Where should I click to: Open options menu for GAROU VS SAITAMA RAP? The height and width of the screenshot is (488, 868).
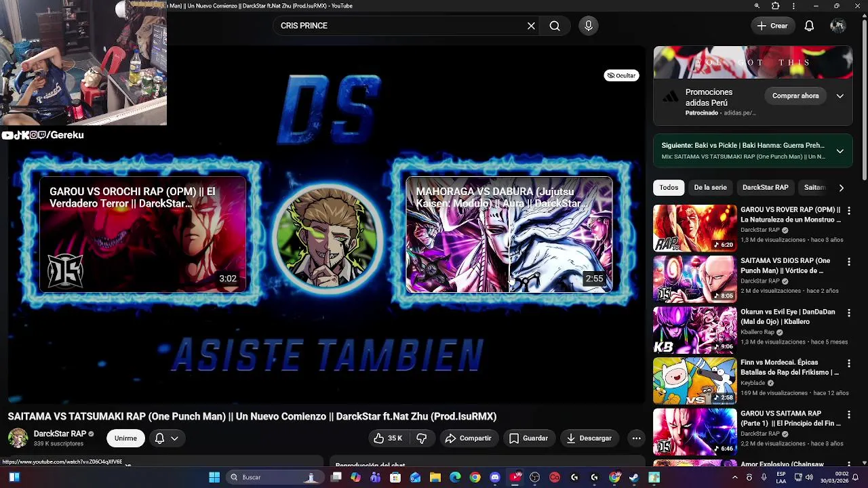click(848, 414)
